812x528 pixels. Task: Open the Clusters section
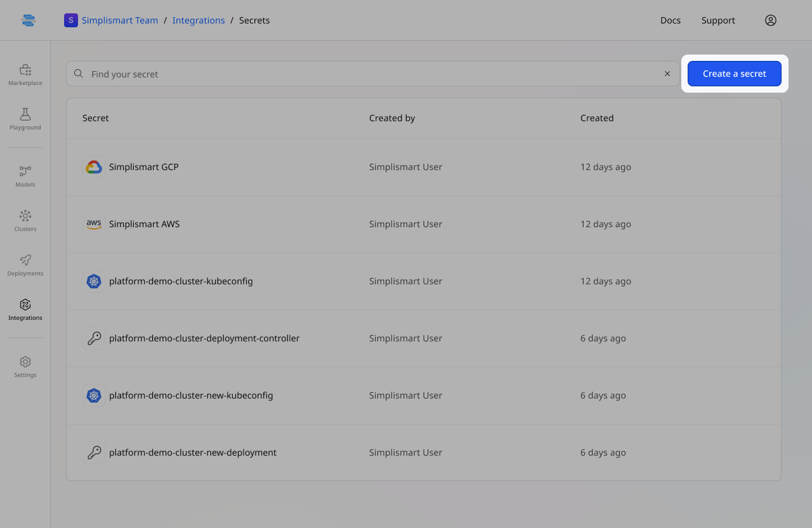tap(25, 220)
